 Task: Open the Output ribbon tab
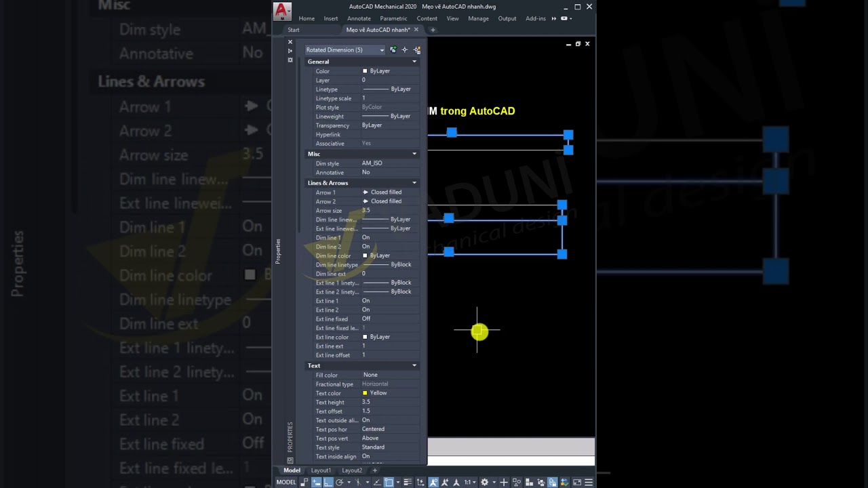(x=507, y=18)
